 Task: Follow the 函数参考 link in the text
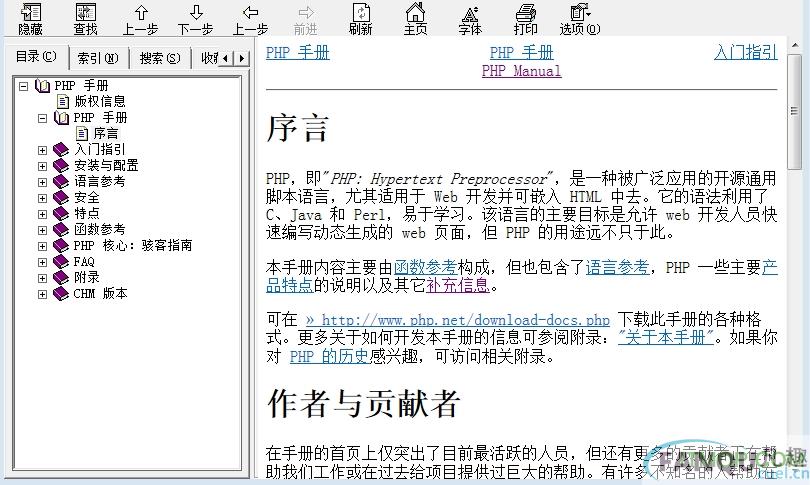point(426,267)
